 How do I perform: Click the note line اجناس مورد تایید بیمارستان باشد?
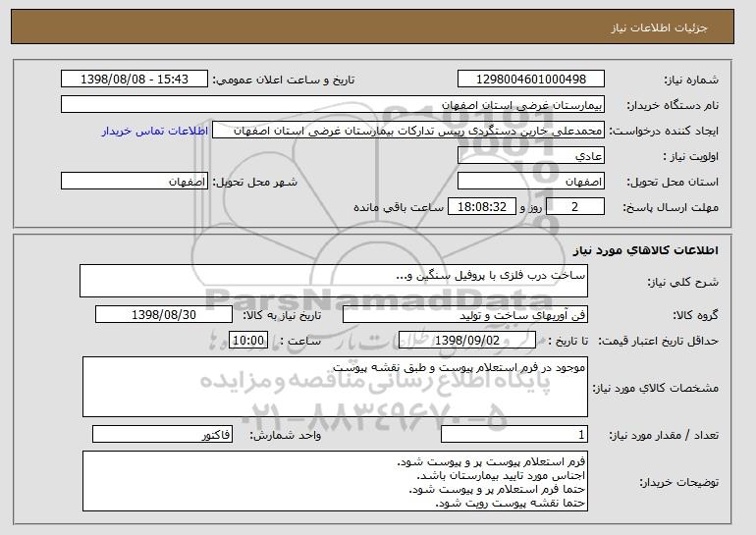501,476
